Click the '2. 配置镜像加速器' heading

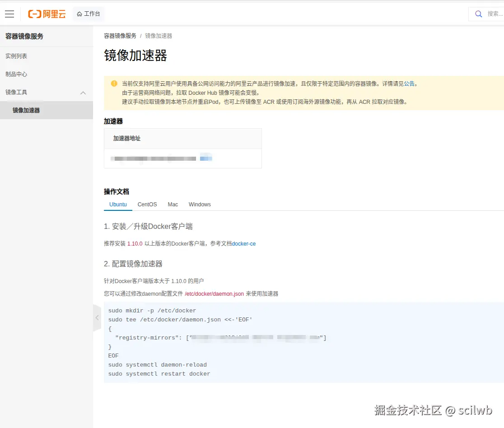point(133,264)
